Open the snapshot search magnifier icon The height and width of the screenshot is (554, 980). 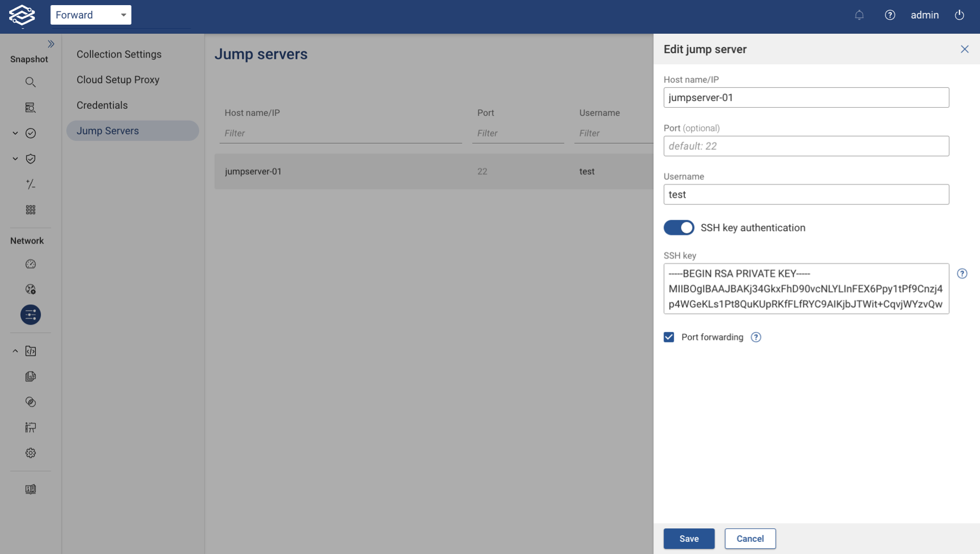[30, 82]
